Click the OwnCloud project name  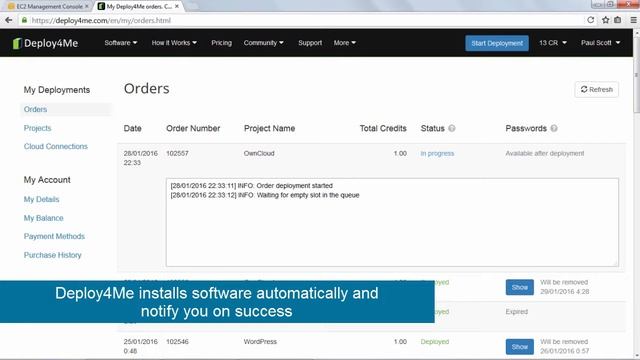[x=259, y=153]
